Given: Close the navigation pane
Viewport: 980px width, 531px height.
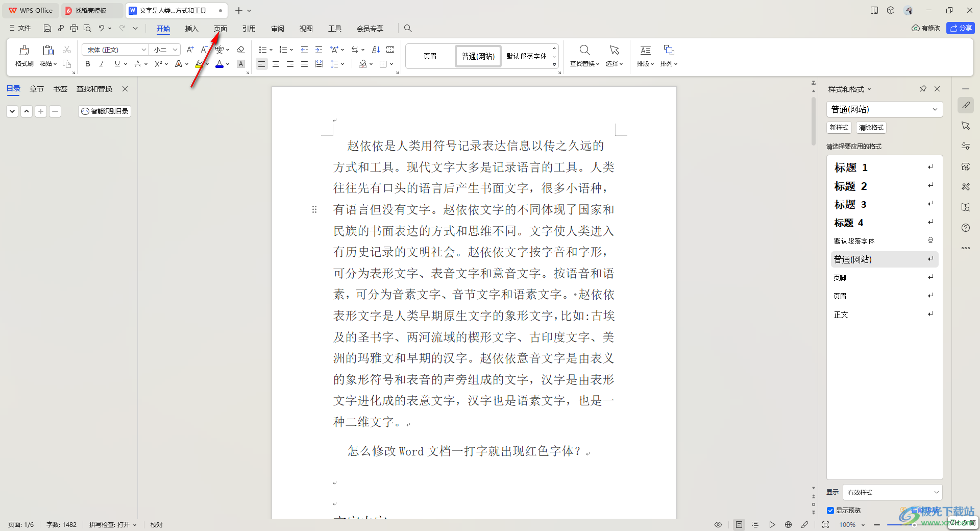Looking at the screenshot, I should (x=125, y=89).
